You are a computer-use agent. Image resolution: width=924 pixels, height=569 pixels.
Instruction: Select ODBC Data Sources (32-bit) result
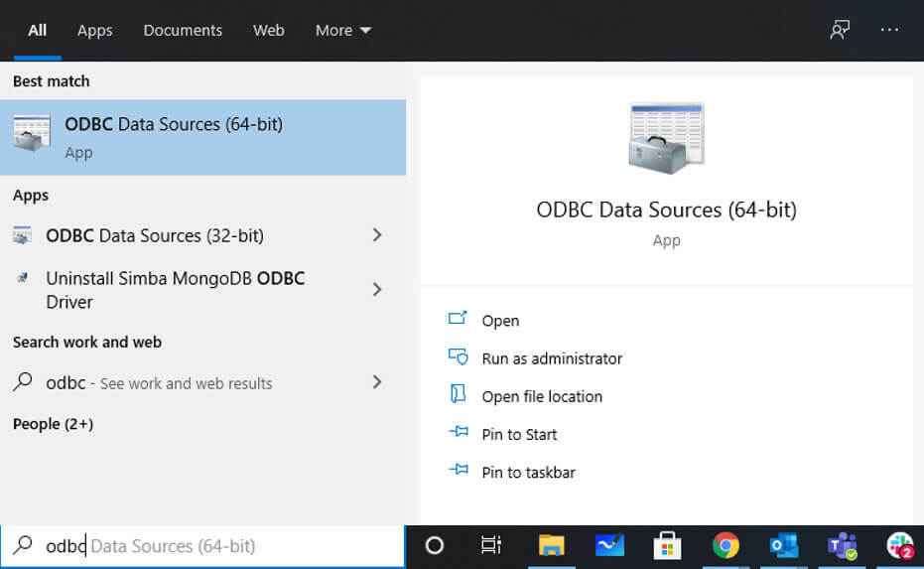[x=202, y=235]
